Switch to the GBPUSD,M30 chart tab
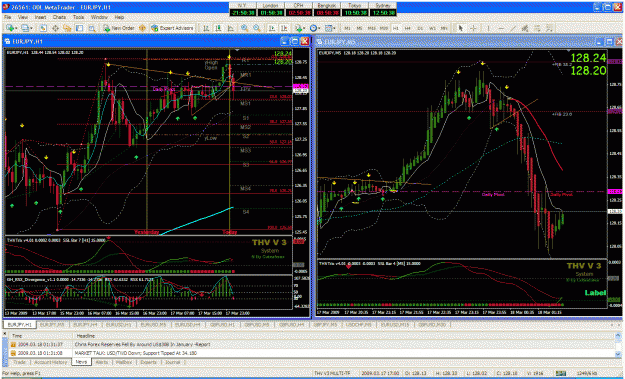 (x=432, y=325)
